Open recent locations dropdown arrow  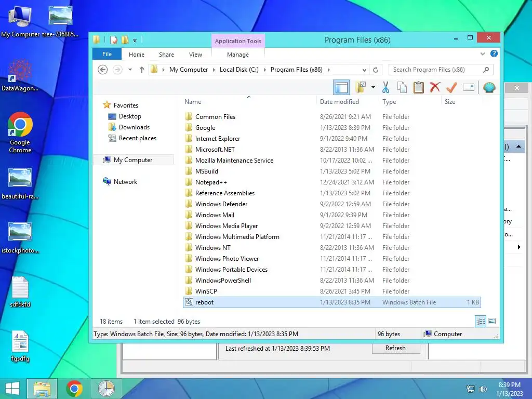pyautogui.click(x=130, y=70)
